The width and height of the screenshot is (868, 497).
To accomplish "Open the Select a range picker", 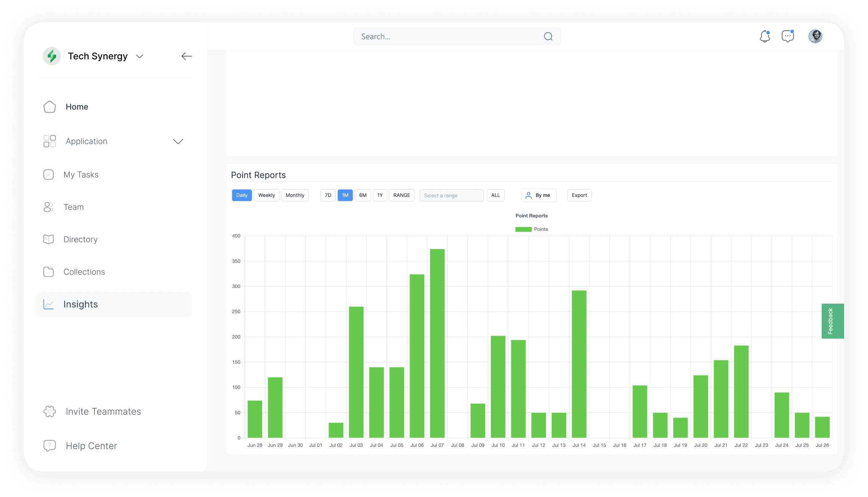I will (451, 196).
